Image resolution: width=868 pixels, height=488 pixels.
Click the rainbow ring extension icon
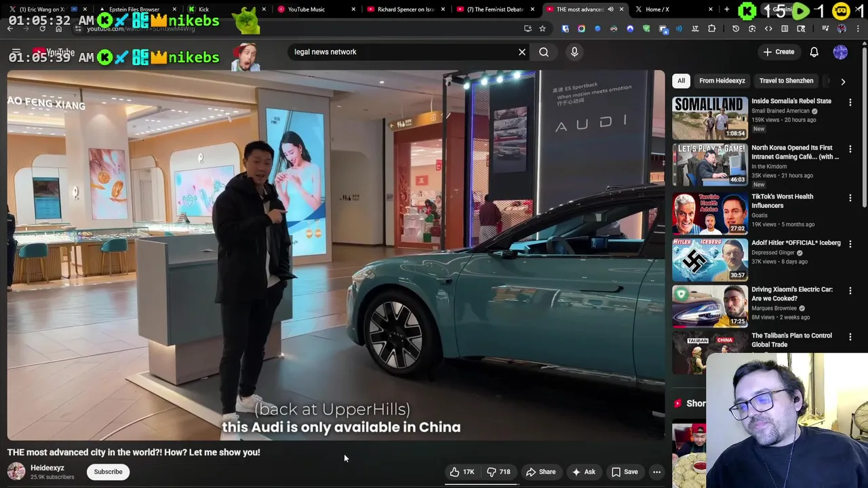click(581, 28)
